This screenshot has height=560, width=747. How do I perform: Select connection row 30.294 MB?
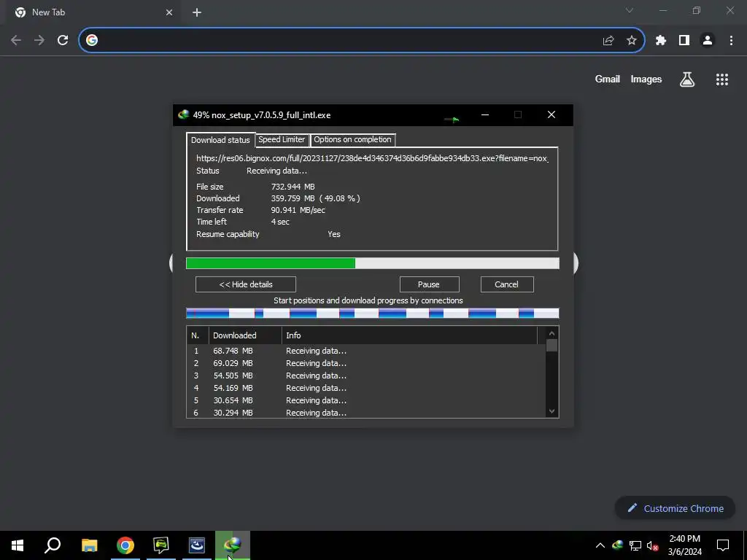[x=366, y=413]
